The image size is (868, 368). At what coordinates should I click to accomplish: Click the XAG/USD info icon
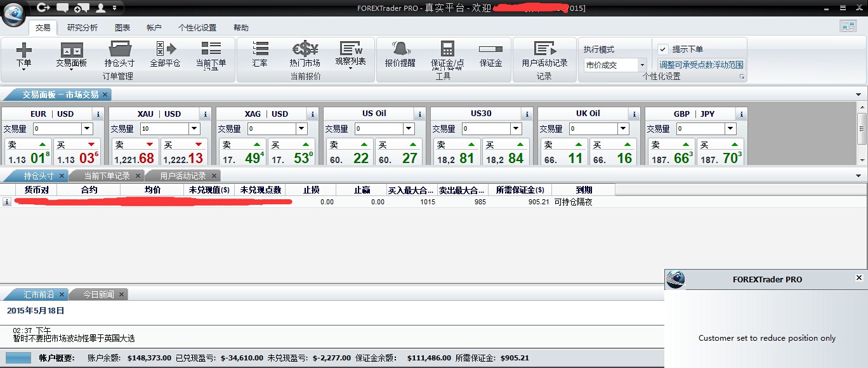click(312, 114)
